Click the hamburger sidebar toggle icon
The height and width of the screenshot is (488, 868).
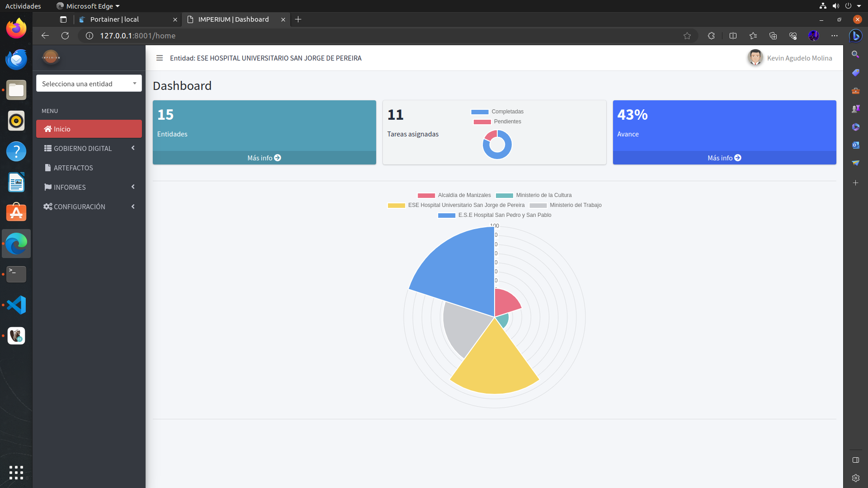[159, 58]
